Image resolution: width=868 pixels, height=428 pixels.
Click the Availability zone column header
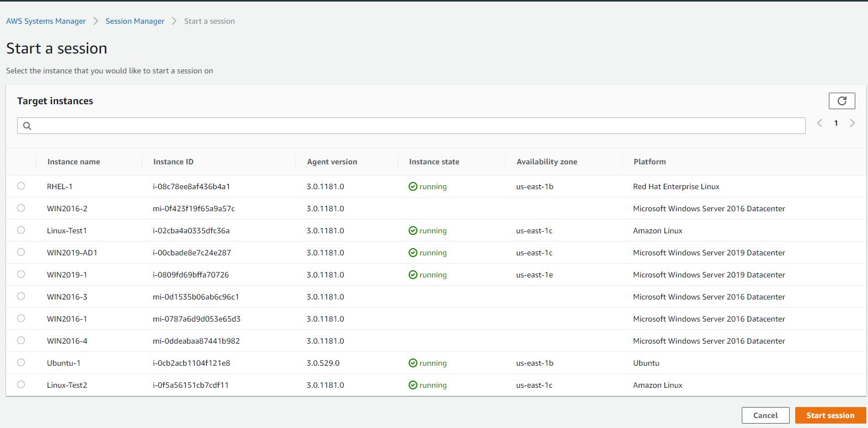(x=546, y=162)
